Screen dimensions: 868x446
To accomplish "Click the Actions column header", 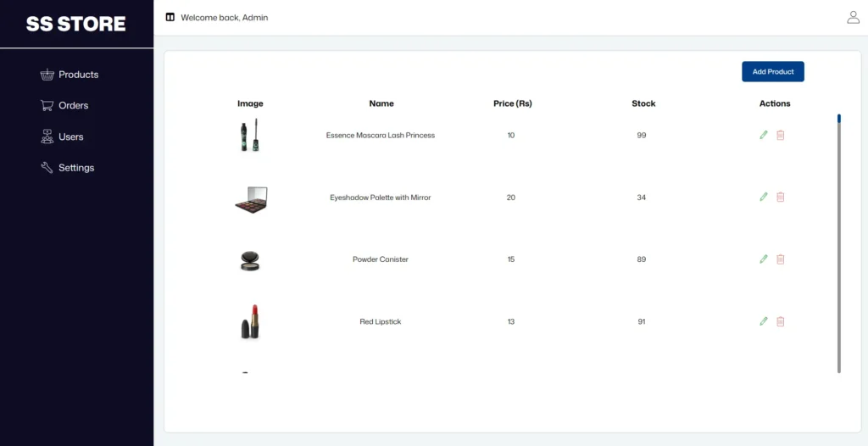I will coord(775,103).
